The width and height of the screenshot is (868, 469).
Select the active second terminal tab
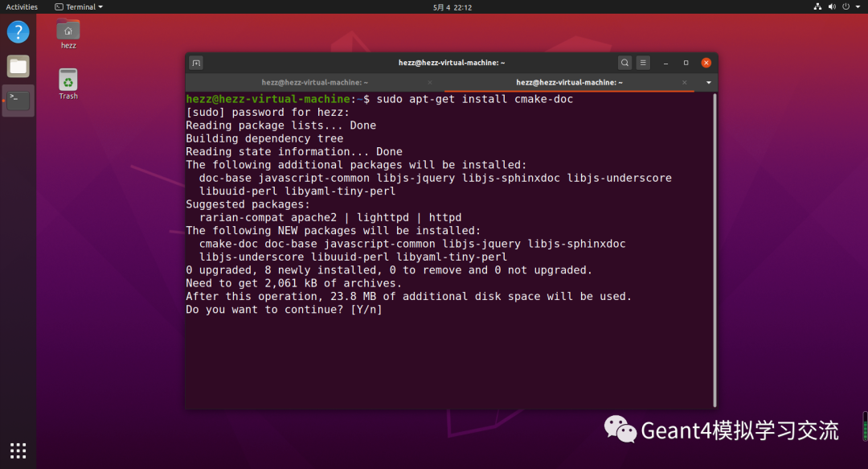(569, 83)
